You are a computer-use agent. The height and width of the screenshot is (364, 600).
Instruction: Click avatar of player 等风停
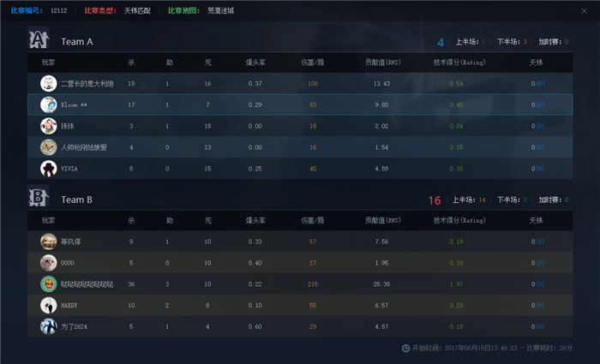[x=48, y=242]
